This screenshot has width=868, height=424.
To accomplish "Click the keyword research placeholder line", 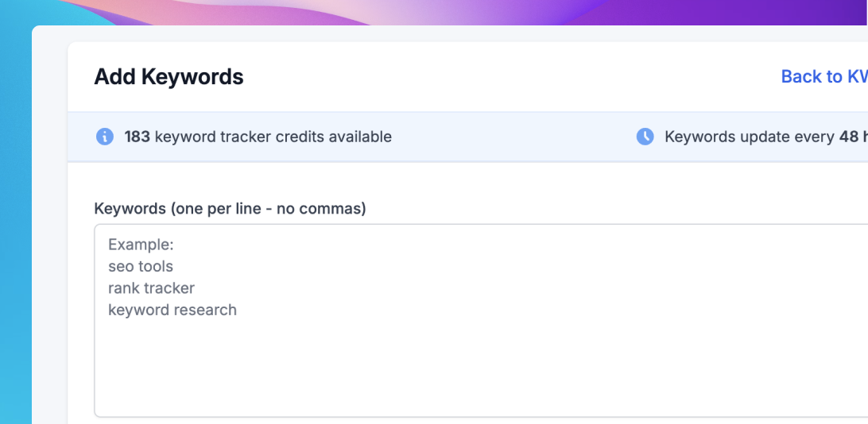I will pyautogui.click(x=172, y=310).
